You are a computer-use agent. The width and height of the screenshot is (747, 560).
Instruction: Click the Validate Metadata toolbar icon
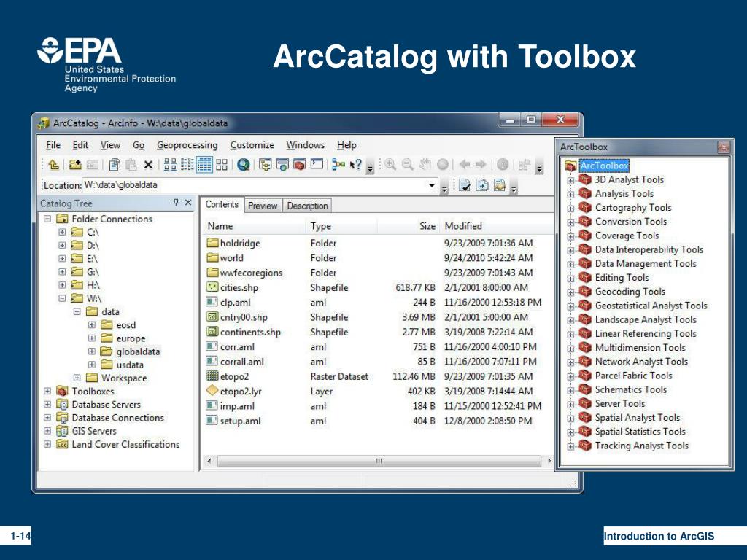pos(465,185)
